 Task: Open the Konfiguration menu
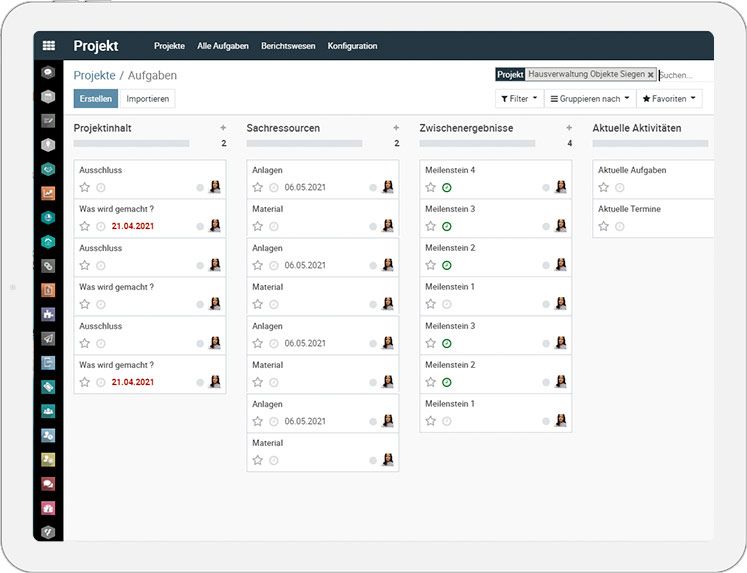coord(353,46)
